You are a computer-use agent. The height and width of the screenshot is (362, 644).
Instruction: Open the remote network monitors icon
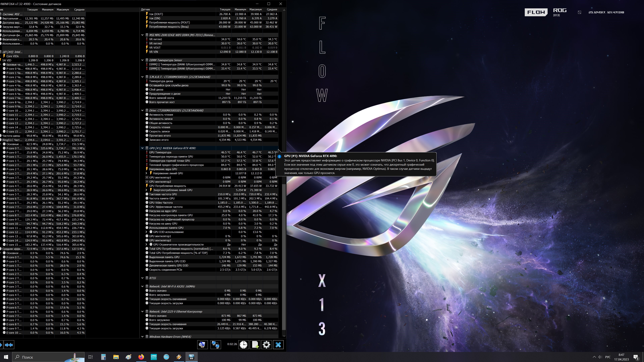click(x=215, y=345)
